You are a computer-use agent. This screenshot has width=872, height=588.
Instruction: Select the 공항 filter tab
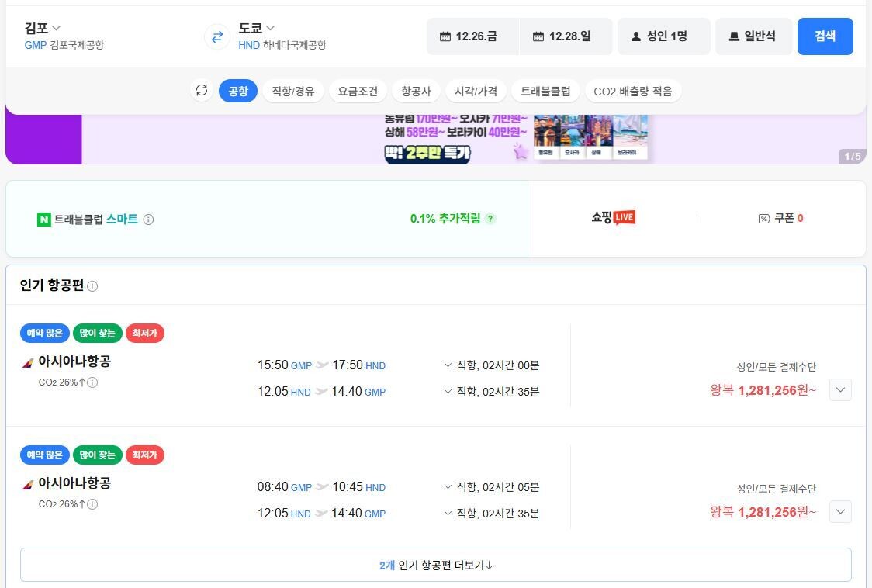click(238, 91)
